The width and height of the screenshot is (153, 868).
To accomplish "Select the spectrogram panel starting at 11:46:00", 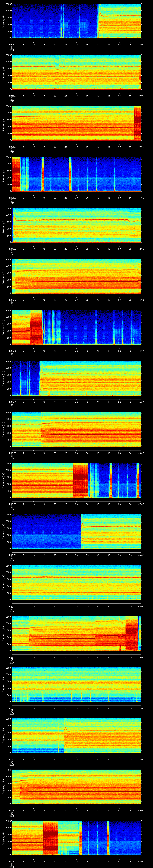I will 77,481.
